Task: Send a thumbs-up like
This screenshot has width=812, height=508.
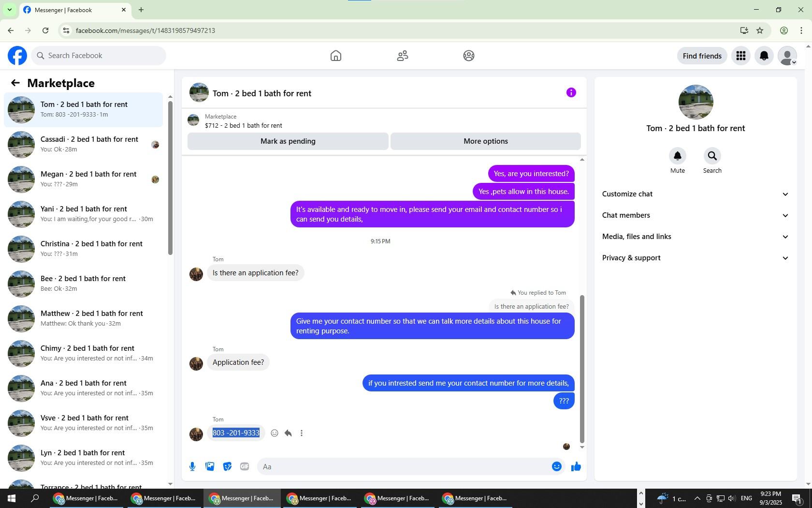Action: (x=576, y=466)
